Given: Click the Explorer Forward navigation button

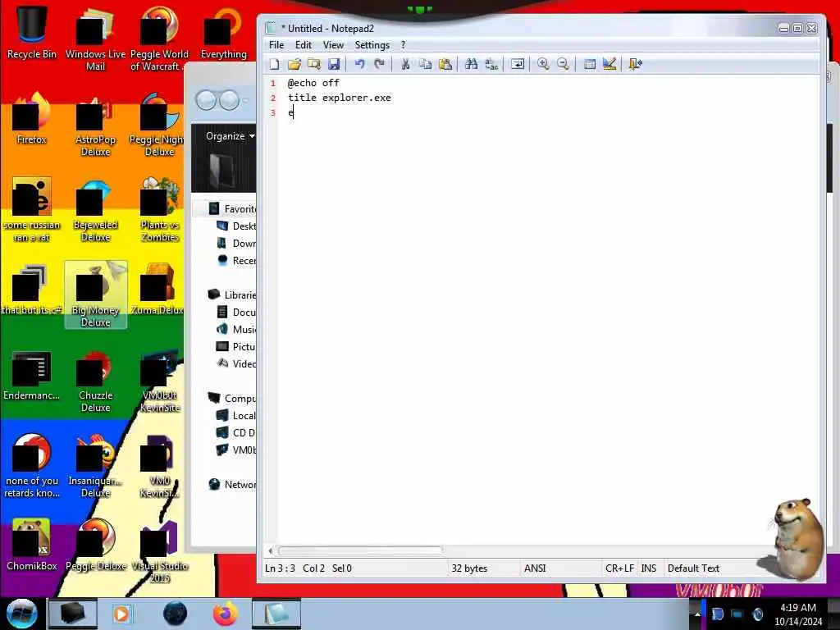Looking at the screenshot, I should pos(230,100).
